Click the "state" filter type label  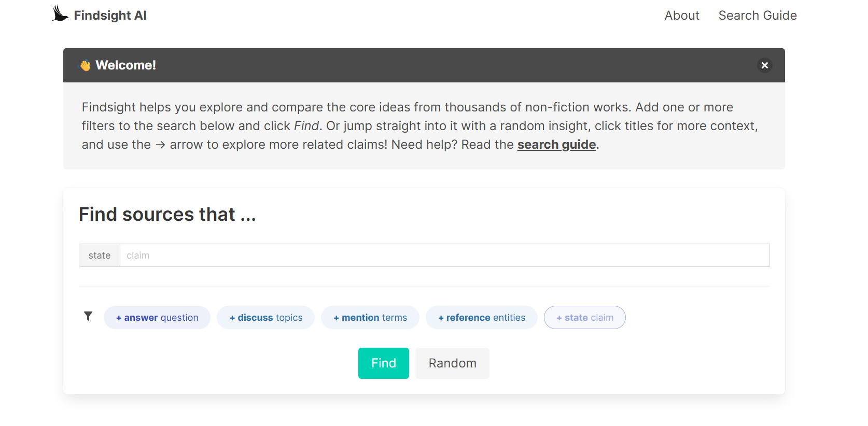point(100,255)
